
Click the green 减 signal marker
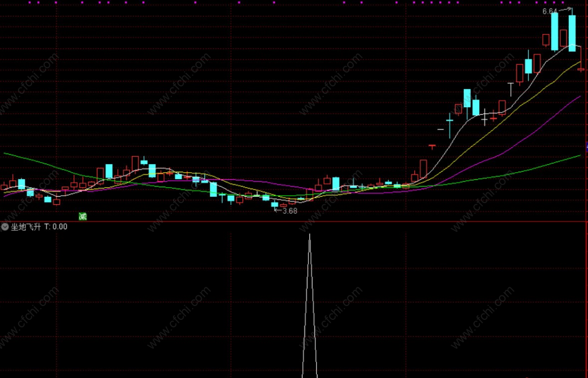pyautogui.click(x=83, y=216)
